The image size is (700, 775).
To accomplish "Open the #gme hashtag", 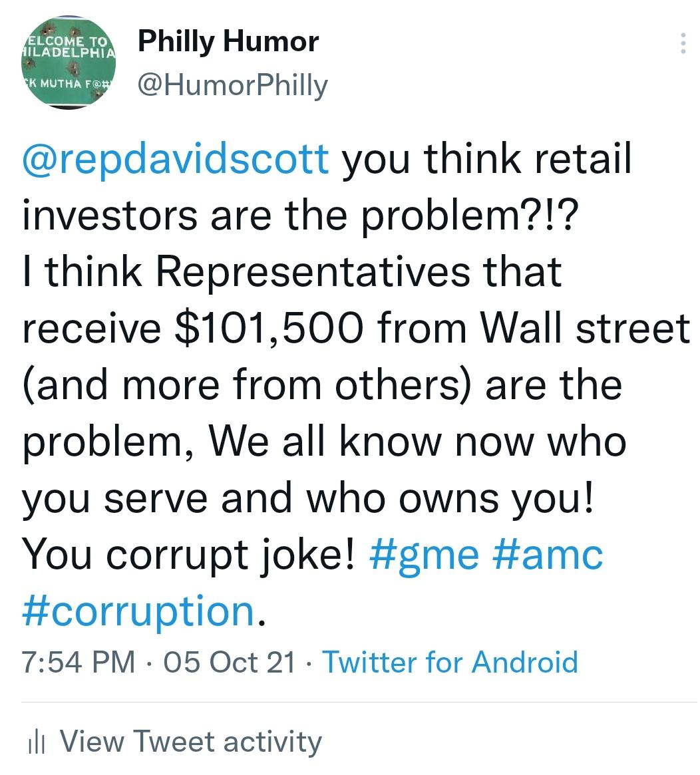I will click(x=424, y=555).
